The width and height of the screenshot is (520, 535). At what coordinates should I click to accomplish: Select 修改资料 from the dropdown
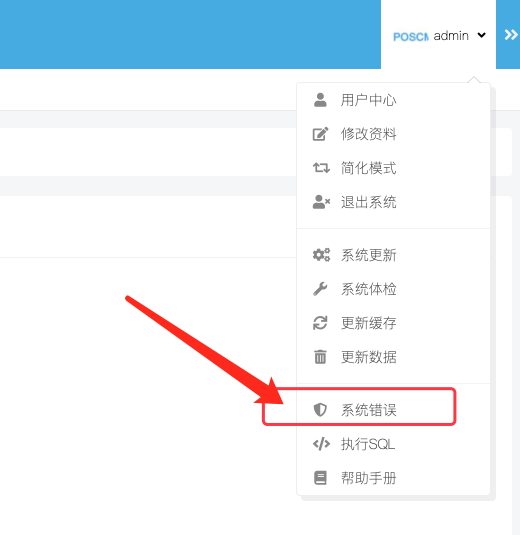pyautogui.click(x=393, y=134)
